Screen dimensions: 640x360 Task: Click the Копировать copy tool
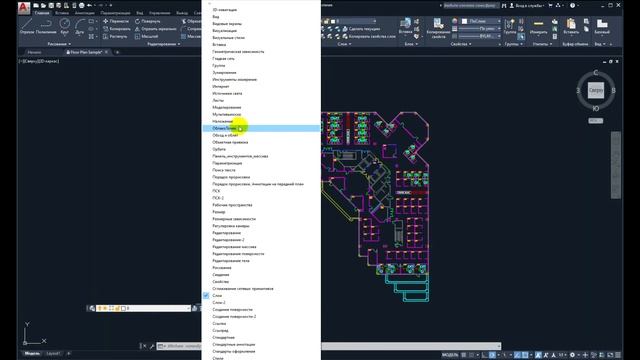pyautogui.click(x=117, y=29)
